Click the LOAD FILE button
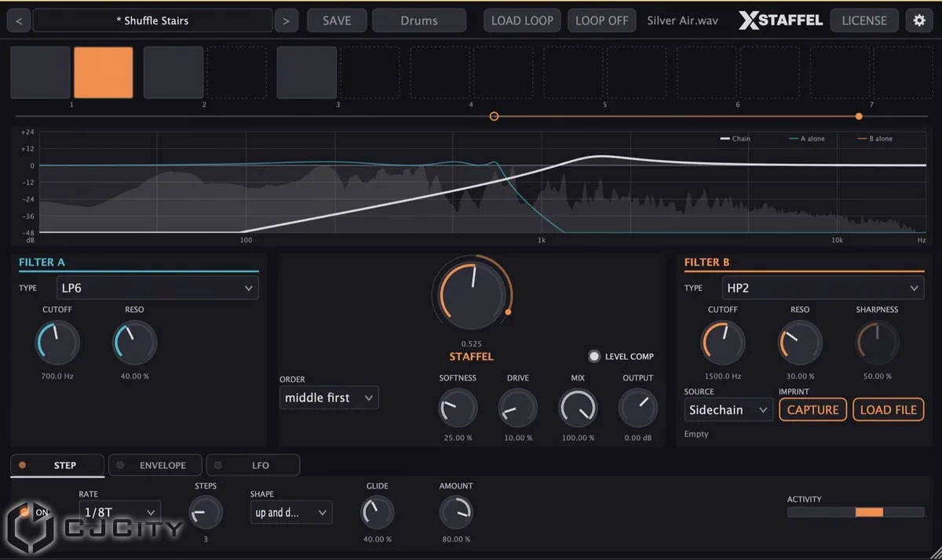Viewport: 942px width, 560px height. click(889, 409)
